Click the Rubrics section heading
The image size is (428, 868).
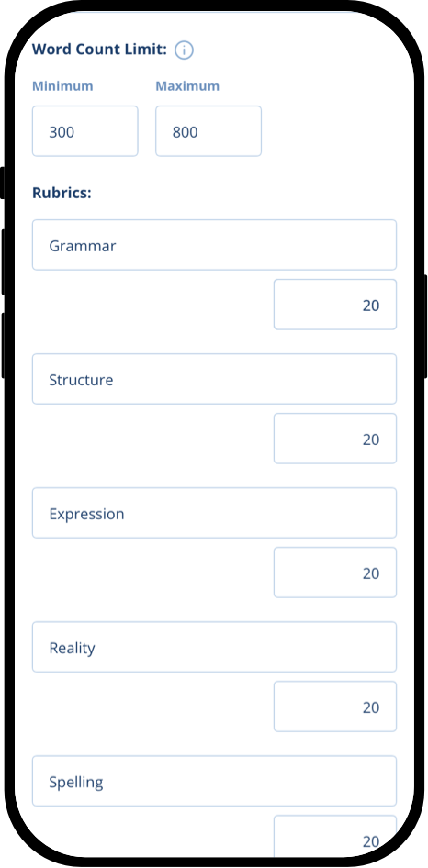62,193
